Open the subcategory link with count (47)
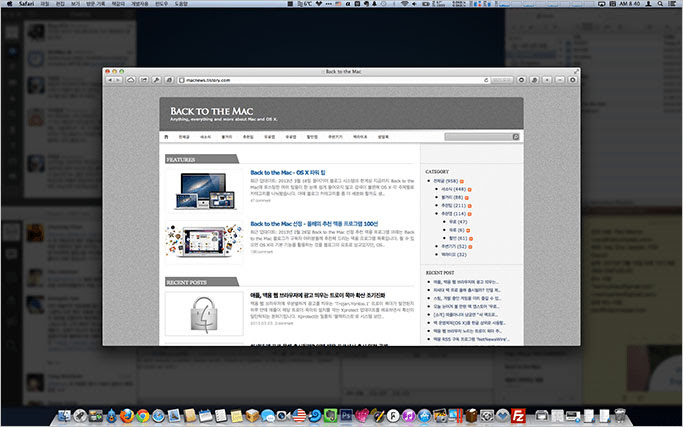This screenshot has height=427, width=683. (458, 222)
